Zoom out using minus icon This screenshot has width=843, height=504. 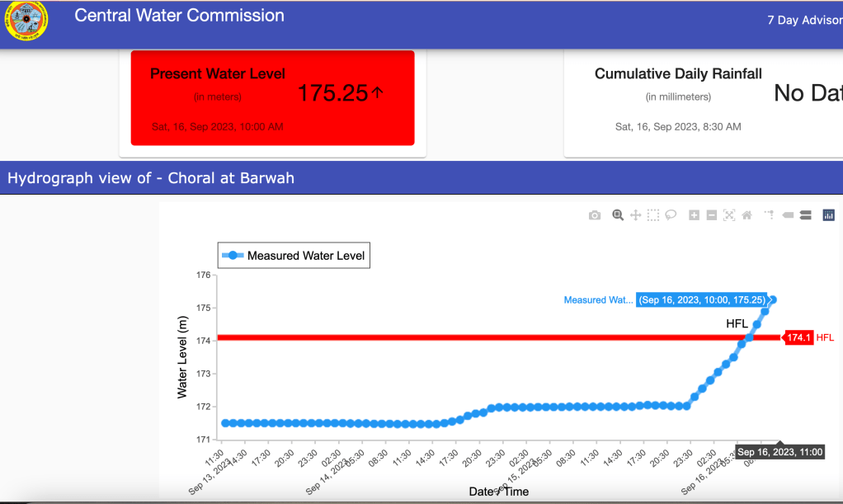coord(712,215)
